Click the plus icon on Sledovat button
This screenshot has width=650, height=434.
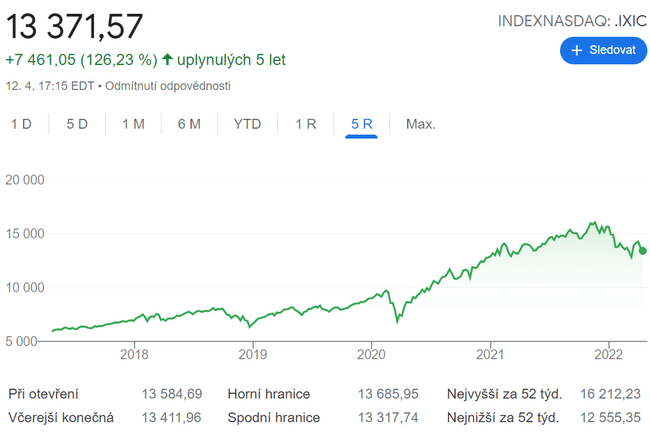point(577,50)
